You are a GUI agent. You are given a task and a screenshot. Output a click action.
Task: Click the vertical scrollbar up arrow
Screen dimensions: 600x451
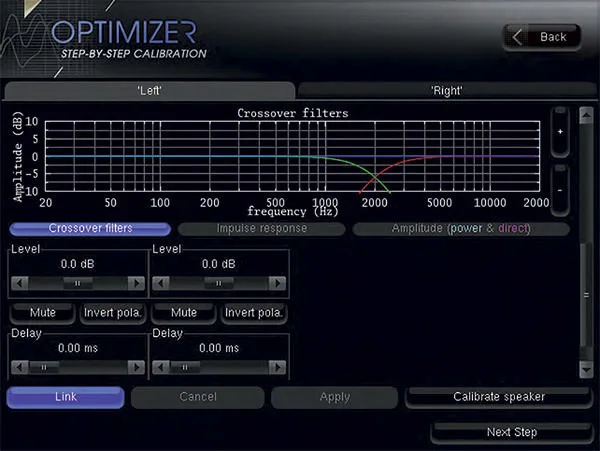point(586,115)
